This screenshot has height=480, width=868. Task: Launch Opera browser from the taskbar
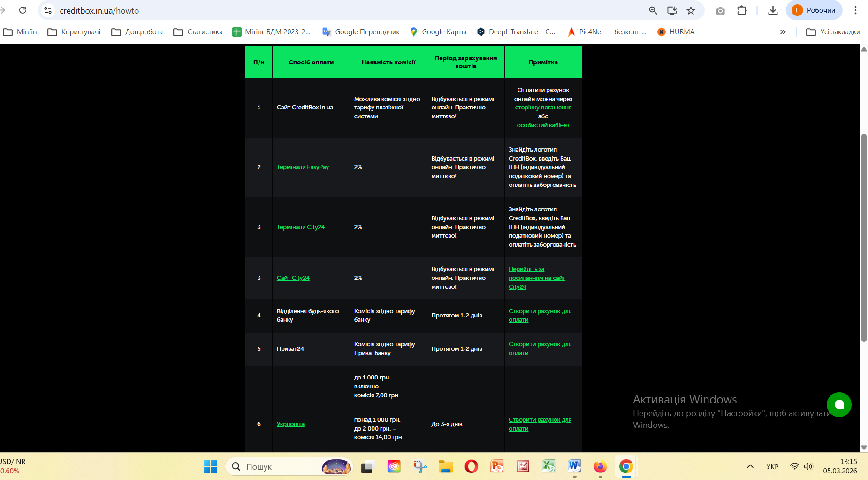pyautogui.click(x=471, y=466)
